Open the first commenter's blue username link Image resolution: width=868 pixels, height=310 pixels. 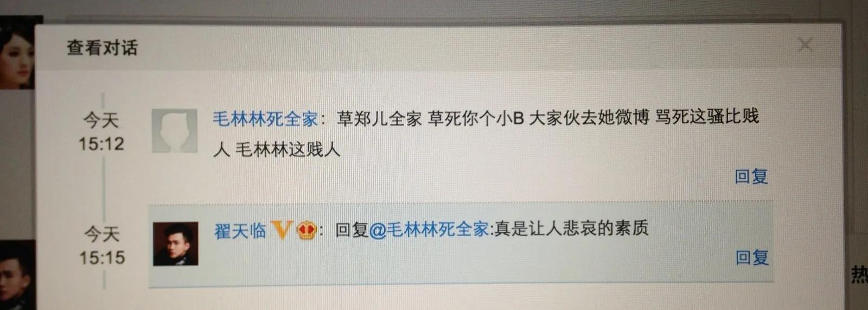tap(265, 119)
